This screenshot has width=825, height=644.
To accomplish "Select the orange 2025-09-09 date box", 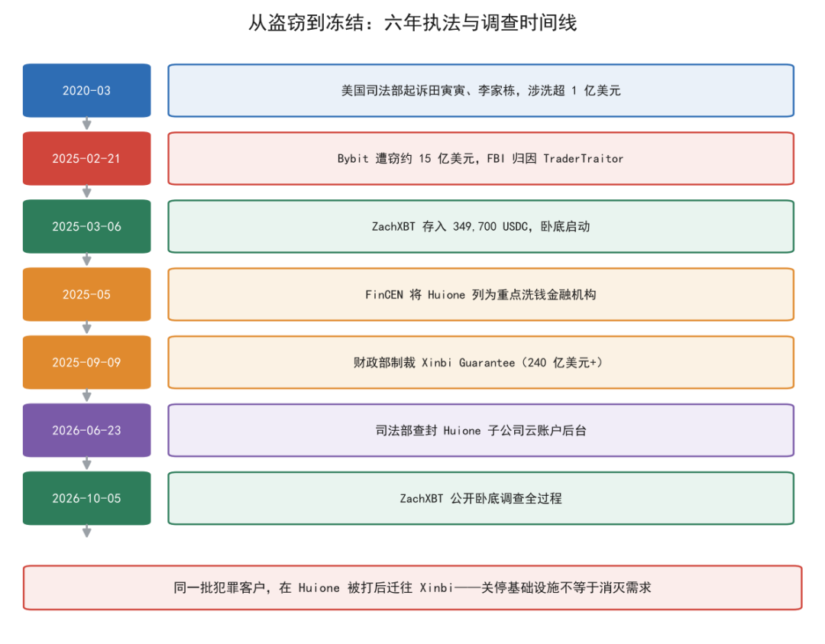I will [87, 362].
